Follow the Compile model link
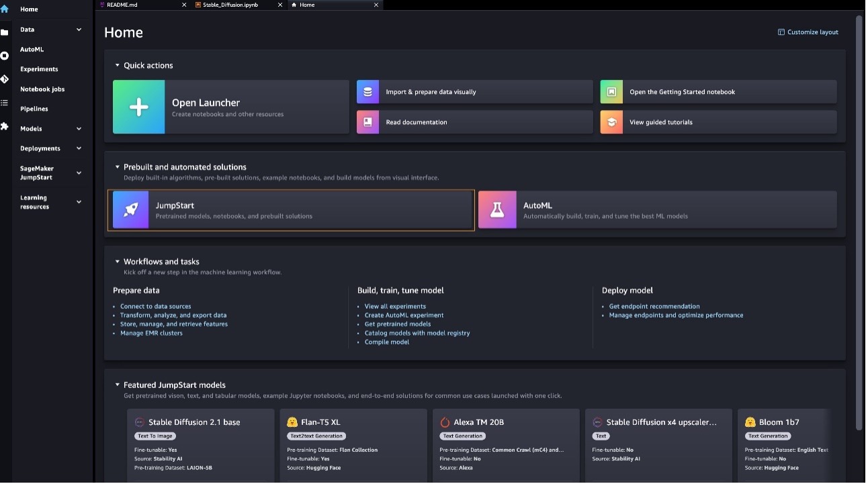This screenshot has width=868, height=486. pyautogui.click(x=387, y=342)
